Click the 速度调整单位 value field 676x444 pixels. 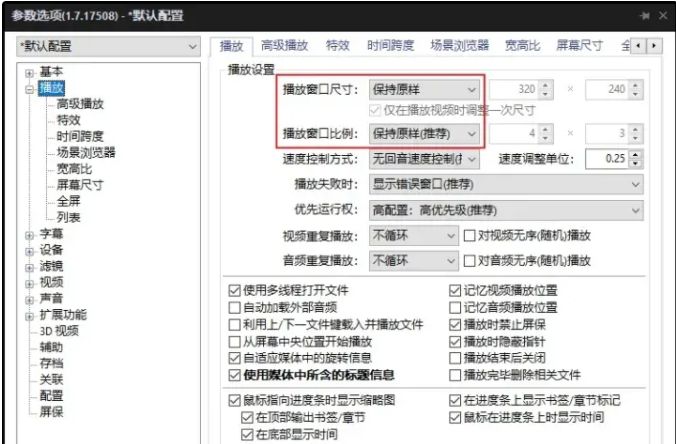[607, 159]
